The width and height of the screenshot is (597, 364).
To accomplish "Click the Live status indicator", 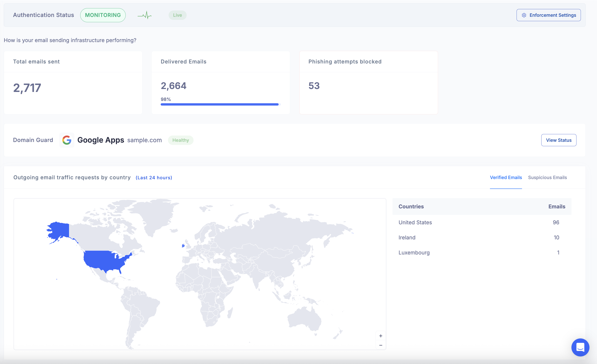I will pos(177,15).
